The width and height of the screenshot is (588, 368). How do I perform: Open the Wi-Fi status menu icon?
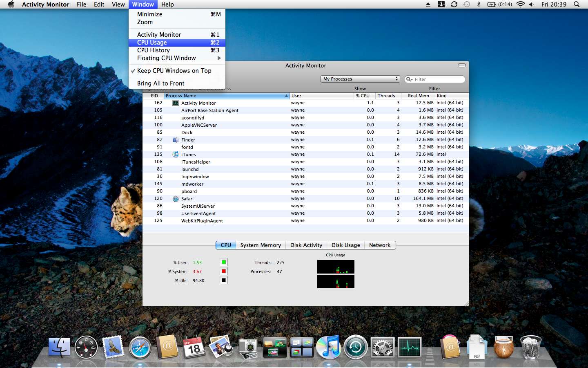(520, 4)
